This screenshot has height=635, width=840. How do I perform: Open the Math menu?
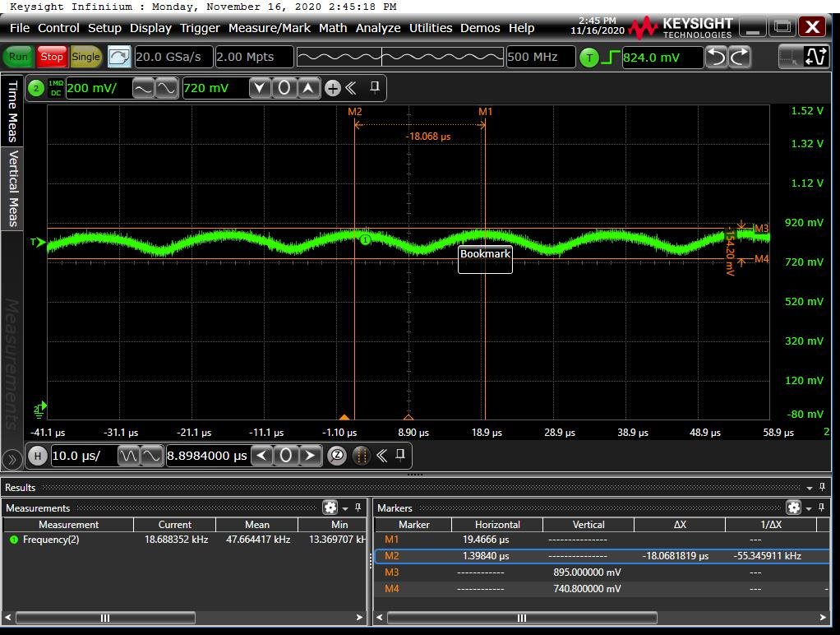coord(333,28)
